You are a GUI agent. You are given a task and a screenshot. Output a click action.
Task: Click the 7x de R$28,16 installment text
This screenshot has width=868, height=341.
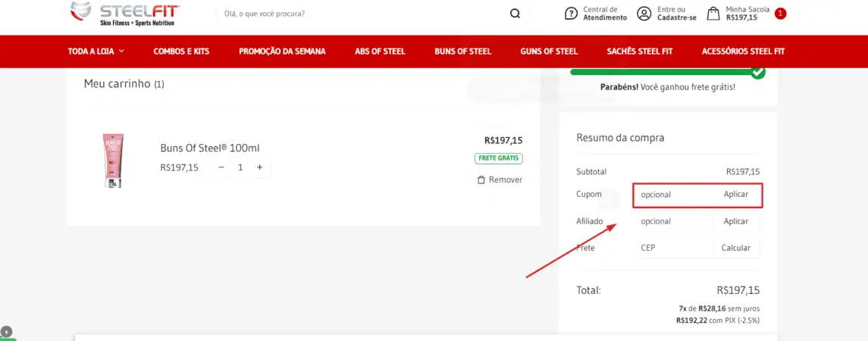(x=719, y=308)
